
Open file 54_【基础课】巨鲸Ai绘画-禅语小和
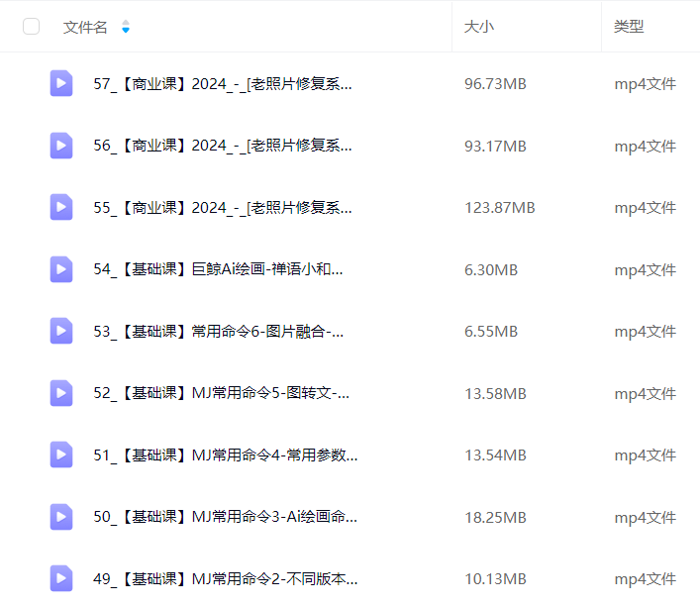point(218,269)
